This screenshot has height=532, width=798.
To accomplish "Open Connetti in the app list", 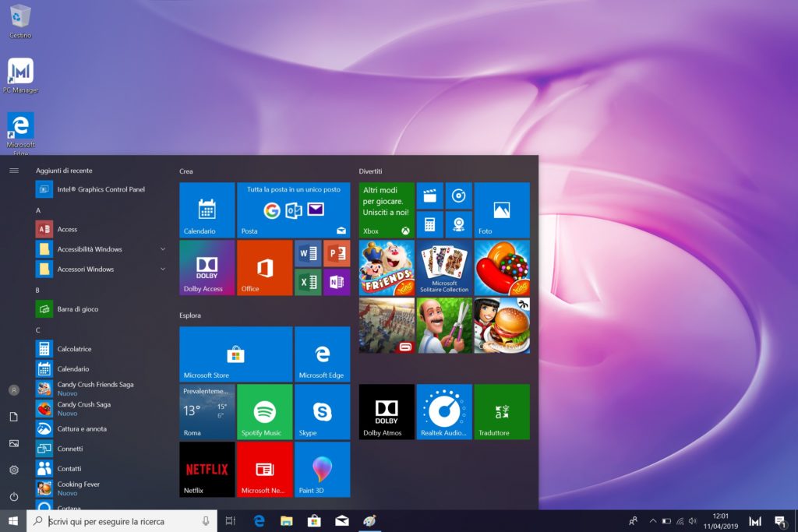I will (101, 449).
